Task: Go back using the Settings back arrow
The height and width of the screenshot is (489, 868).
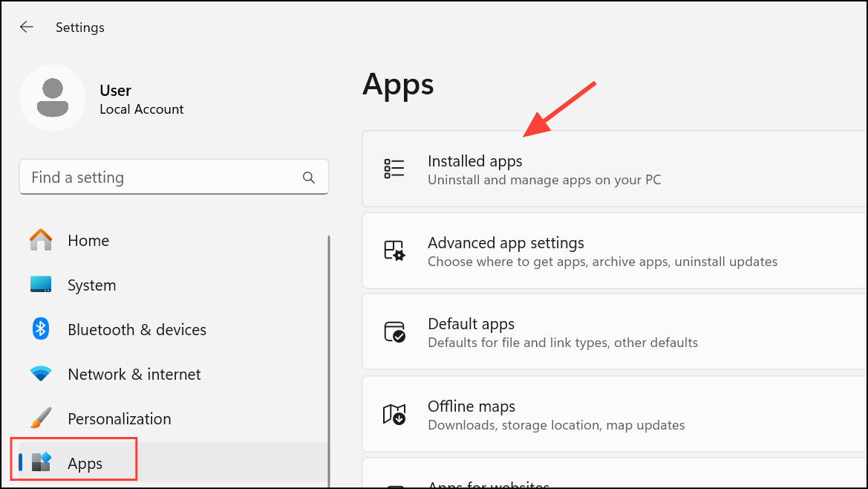Action: [x=27, y=27]
